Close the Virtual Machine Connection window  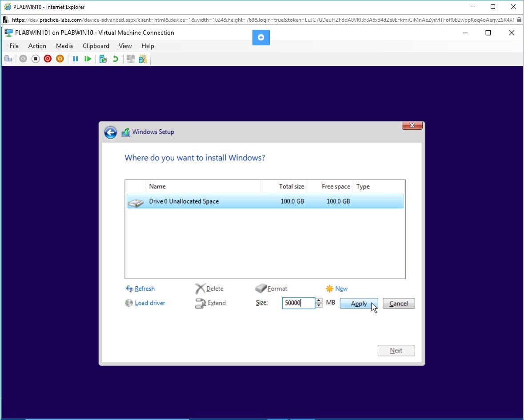[511, 33]
